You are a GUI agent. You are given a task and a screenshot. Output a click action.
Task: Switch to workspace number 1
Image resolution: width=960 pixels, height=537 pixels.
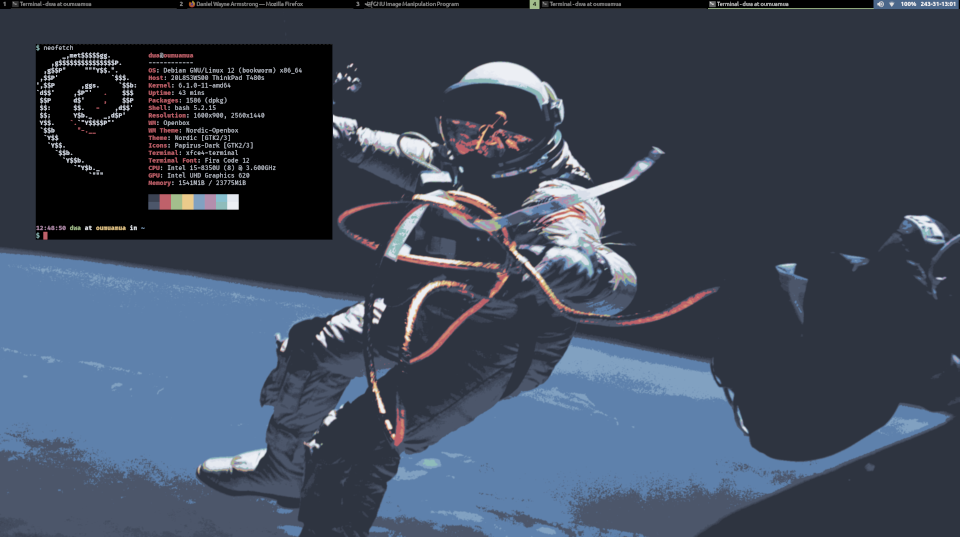[x=5, y=5]
